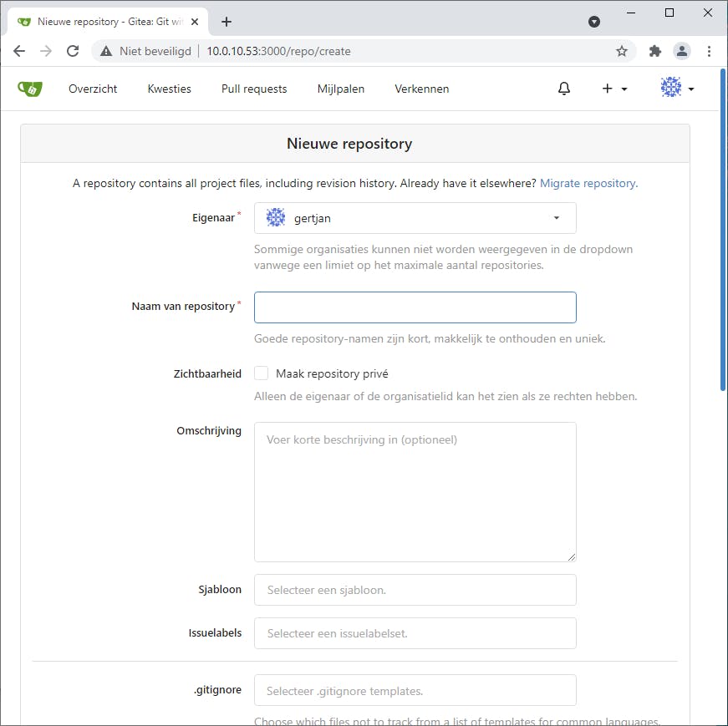Bookmark this page with the star icon
The image size is (728, 726).
(622, 51)
